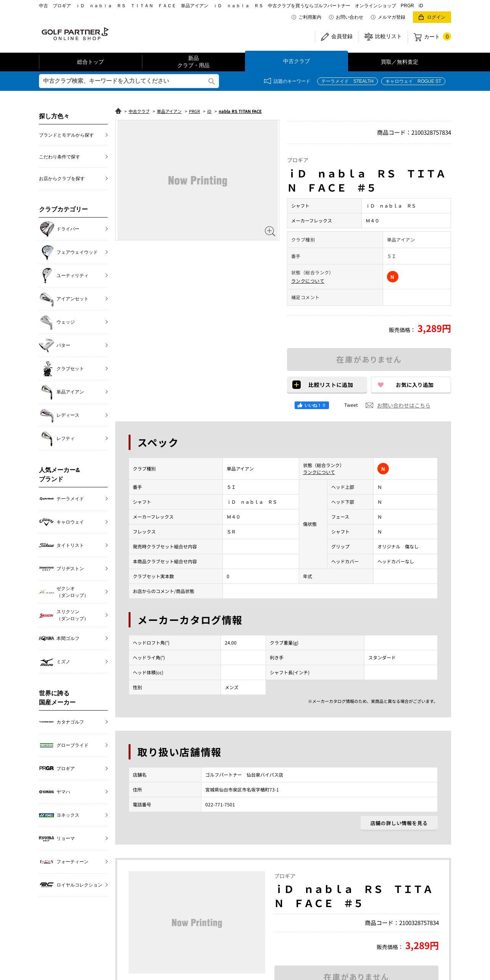Open ランクについて link in product table
Viewport: 490px width, 980px height.
(308, 281)
